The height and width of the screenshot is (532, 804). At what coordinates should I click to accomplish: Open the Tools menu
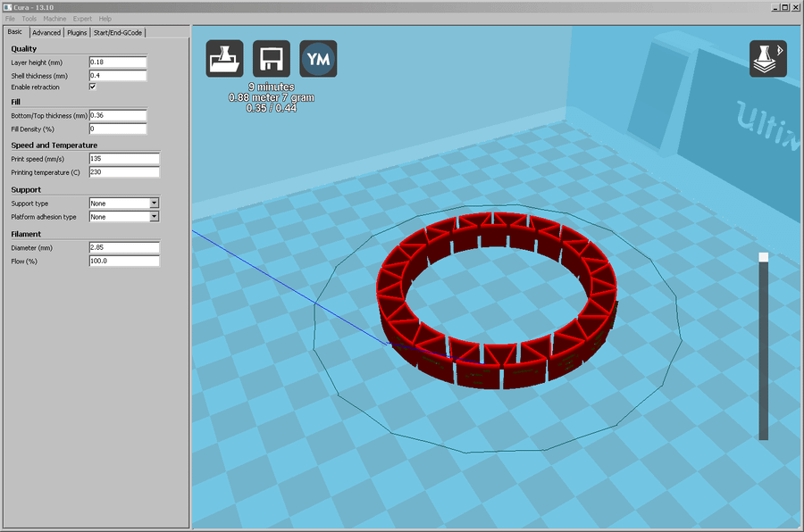coord(28,18)
